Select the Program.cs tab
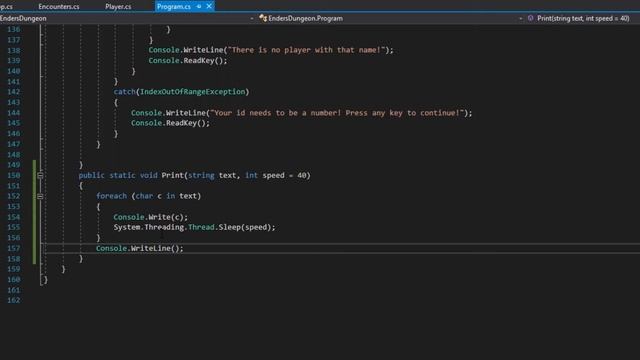The image size is (640, 360). [174, 7]
